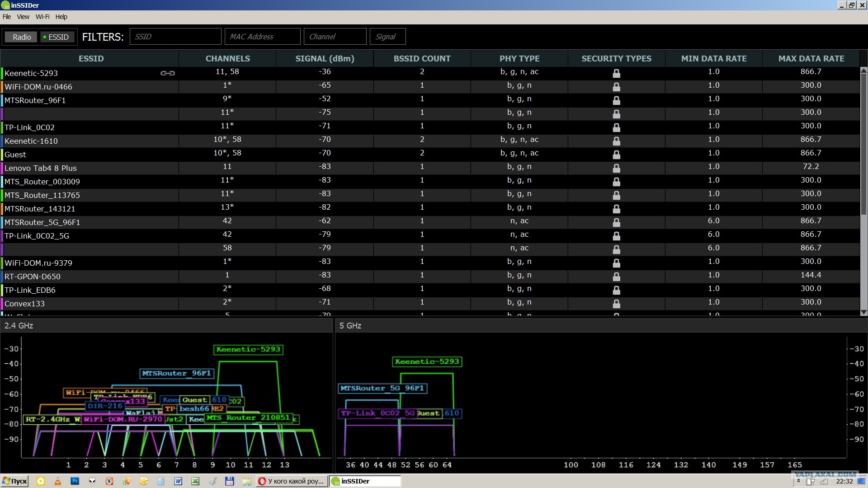Select the TP-Link_0C02_5G network row

[430, 236]
